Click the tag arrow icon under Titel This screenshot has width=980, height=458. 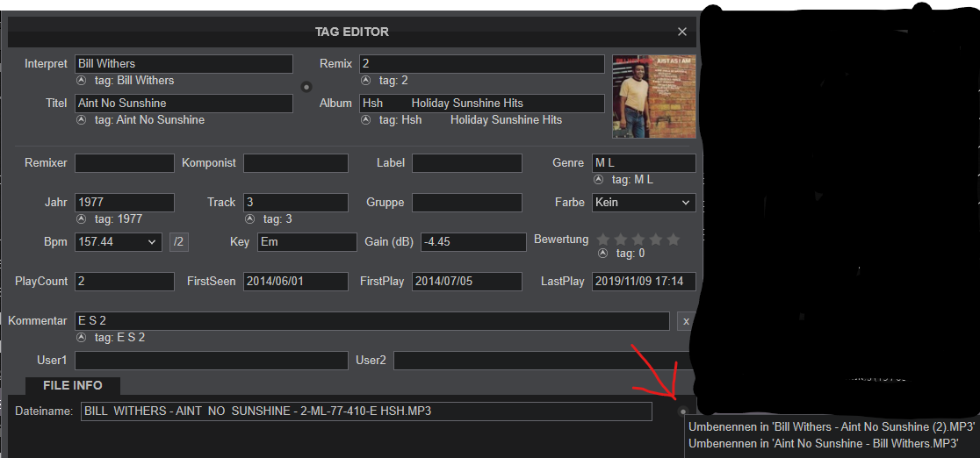tap(82, 120)
